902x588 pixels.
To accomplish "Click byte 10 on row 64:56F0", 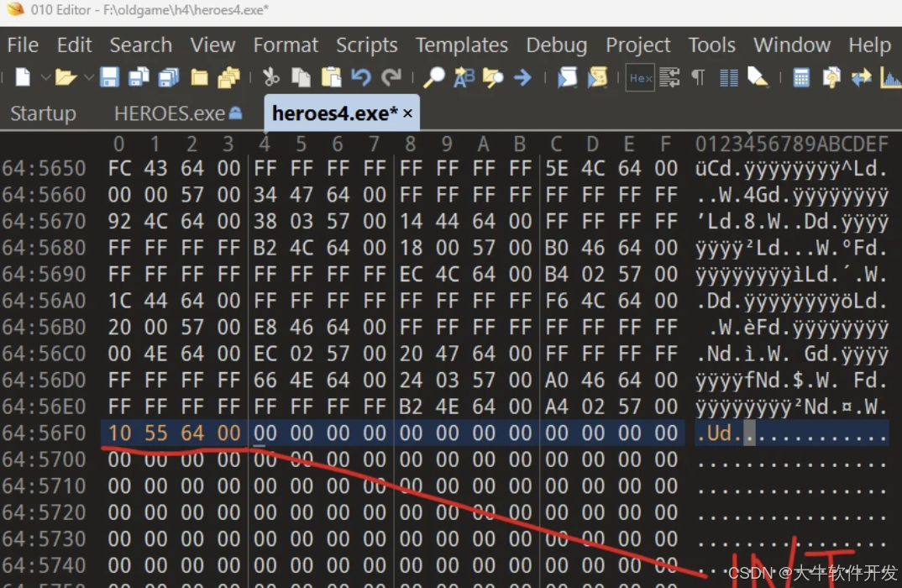I will point(119,433).
